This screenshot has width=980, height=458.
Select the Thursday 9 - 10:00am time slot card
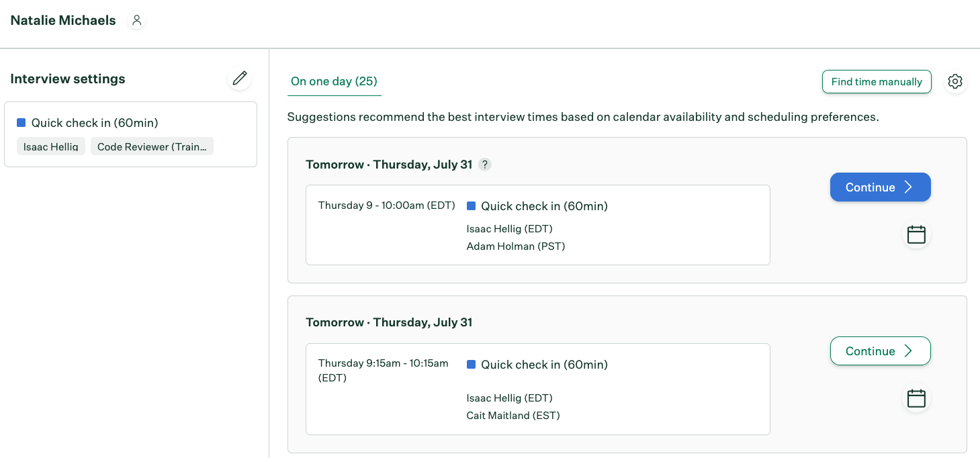(537, 225)
